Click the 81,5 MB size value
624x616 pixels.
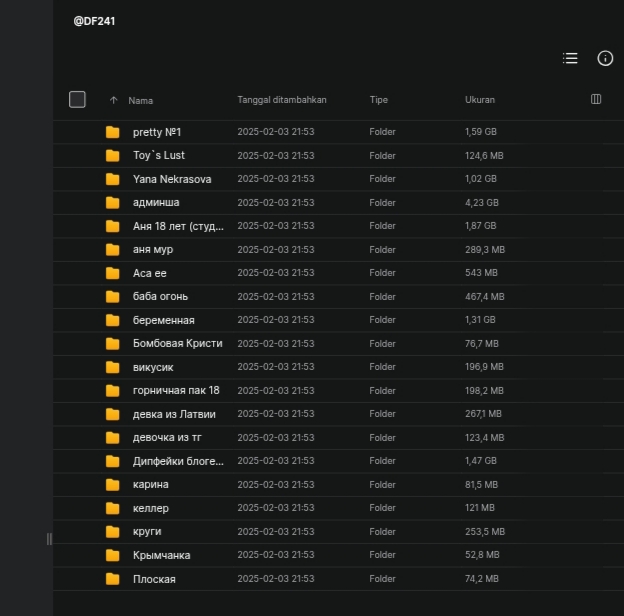click(x=481, y=485)
